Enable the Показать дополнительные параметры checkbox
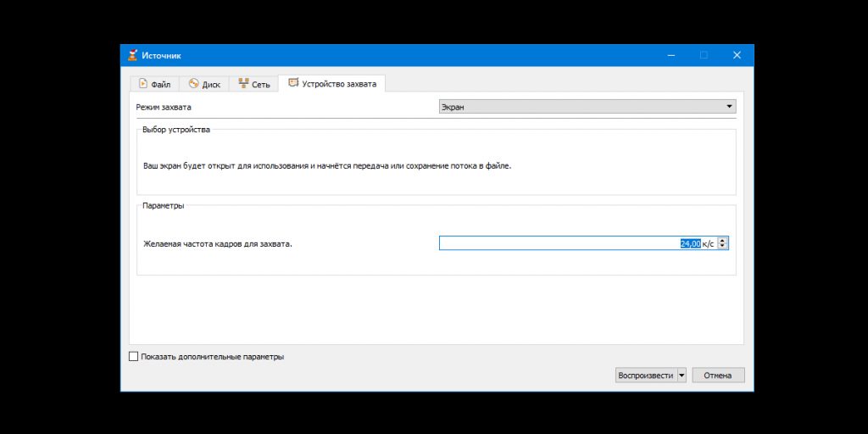 point(133,357)
